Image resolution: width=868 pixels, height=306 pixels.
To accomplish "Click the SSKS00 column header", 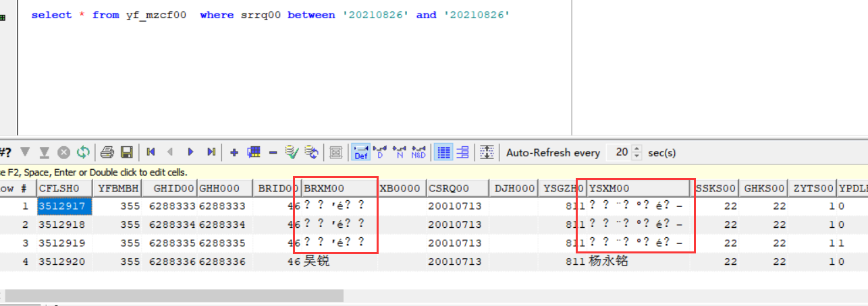I will pos(716,188).
